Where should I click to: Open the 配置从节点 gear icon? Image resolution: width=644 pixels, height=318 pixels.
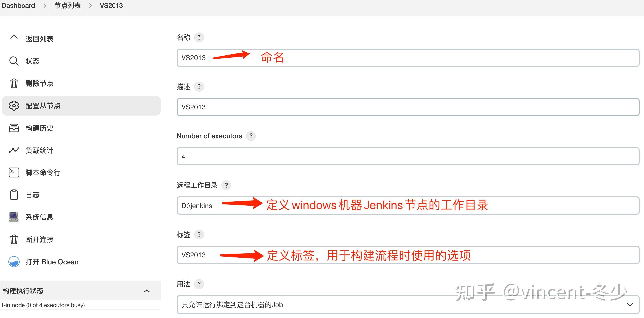coord(14,106)
